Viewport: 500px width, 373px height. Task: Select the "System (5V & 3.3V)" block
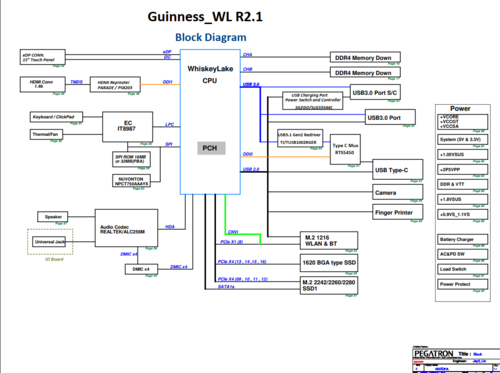[x=462, y=139]
